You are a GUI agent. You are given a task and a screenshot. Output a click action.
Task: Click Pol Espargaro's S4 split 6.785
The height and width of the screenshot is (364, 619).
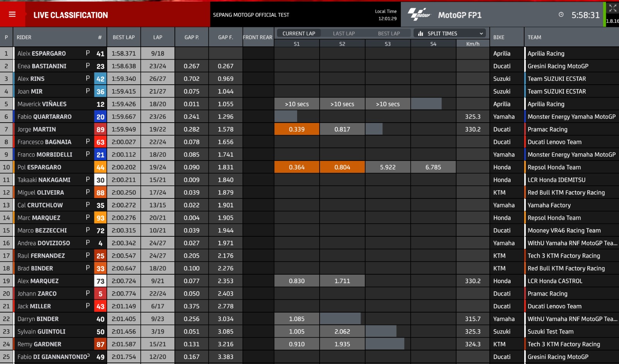pyautogui.click(x=433, y=167)
